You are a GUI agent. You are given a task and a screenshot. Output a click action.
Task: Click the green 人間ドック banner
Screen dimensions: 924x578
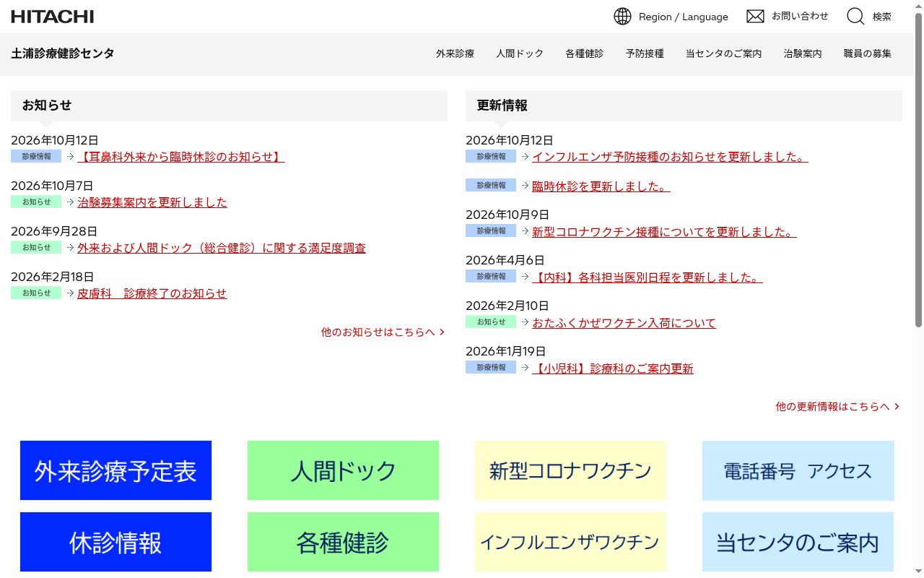pyautogui.click(x=343, y=470)
